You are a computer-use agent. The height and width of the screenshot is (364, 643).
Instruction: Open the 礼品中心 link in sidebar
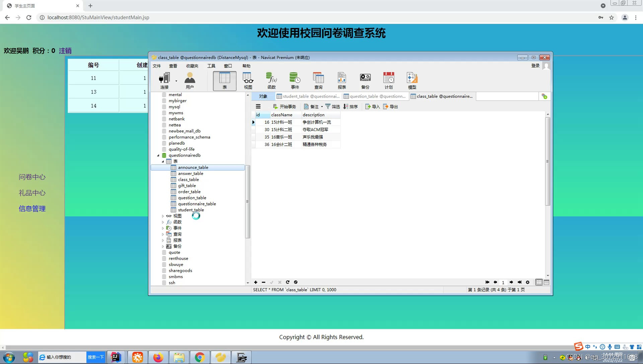(x=32, y=193)
